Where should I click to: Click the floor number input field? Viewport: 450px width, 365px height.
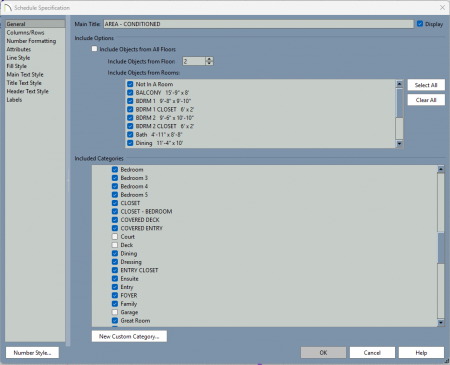pyautogui.click(x=194, y=61)
